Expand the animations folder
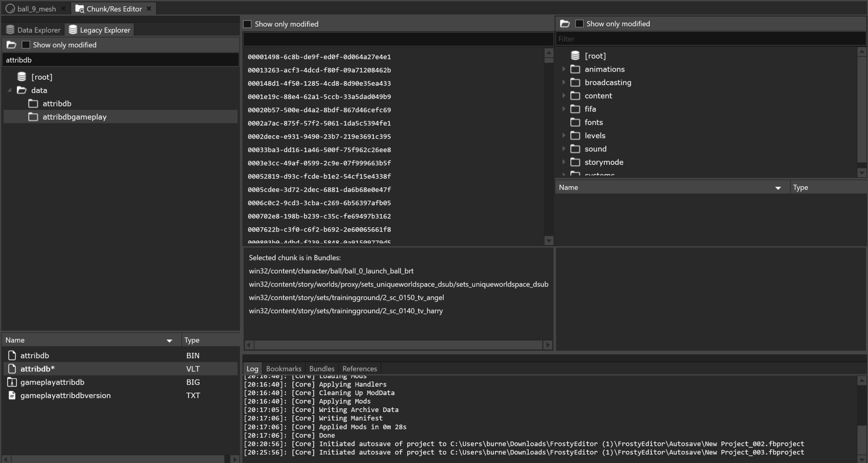This screenshot has height=463, width=868. [564, 69]
